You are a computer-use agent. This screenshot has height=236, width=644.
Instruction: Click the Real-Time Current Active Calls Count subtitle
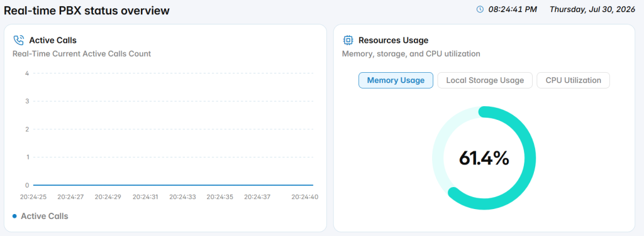(x=82, y=54)
